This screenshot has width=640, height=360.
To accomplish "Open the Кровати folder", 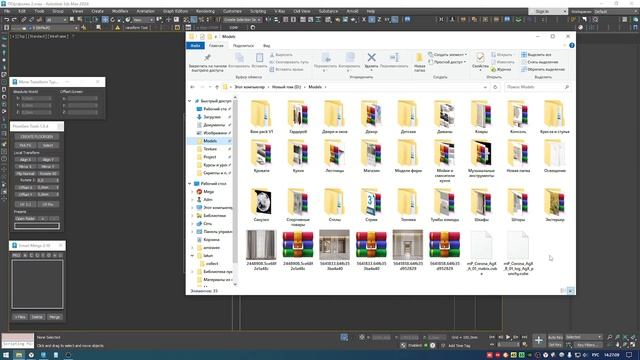I will point(261,156).
